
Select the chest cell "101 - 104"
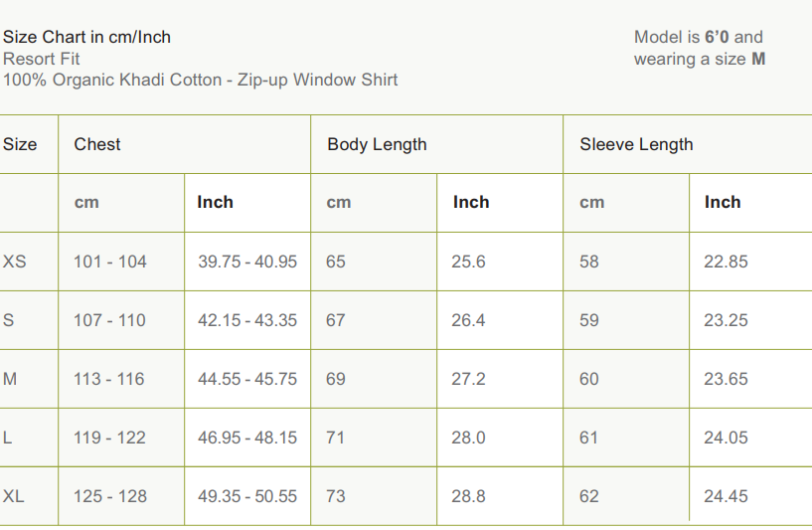109,262
